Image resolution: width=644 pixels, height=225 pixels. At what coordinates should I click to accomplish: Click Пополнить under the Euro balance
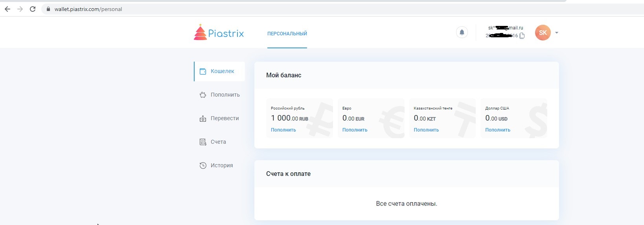pos(355,130)
